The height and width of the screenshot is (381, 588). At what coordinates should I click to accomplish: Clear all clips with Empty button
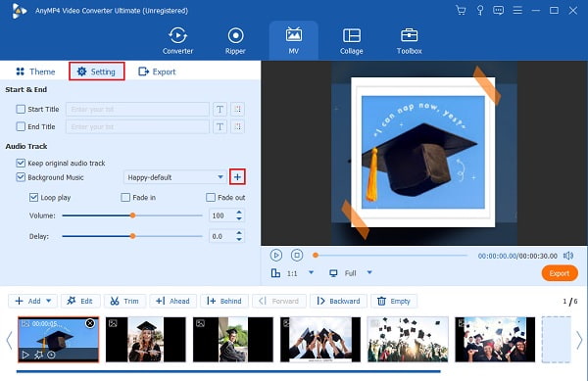point(394,301)
